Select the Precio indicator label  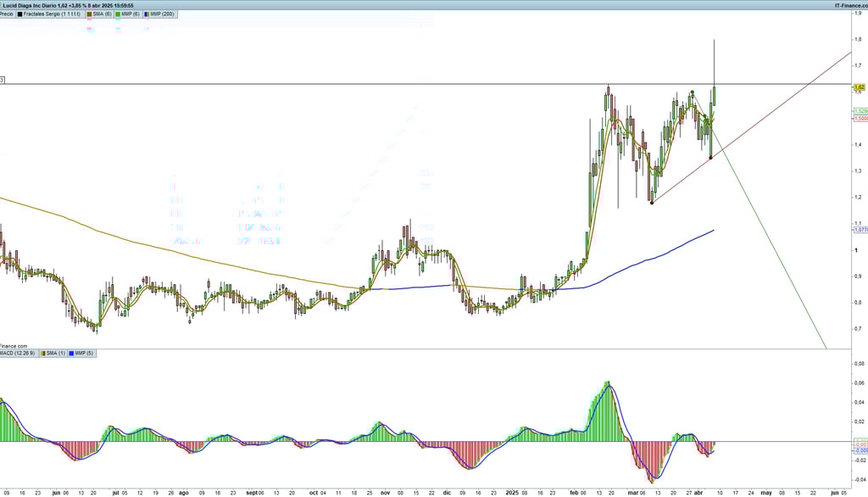pyautogui.click(x=7, y=14)
